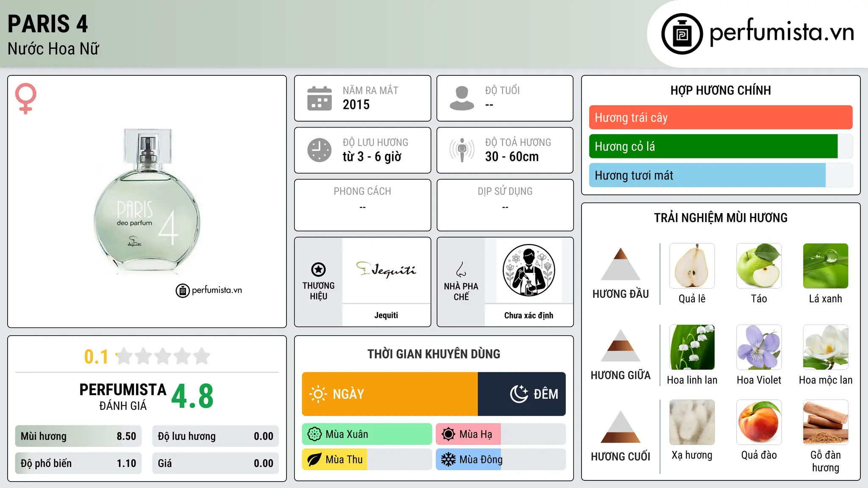
Task: Click the five-star rating row
Action: click(x=163, y=356)
